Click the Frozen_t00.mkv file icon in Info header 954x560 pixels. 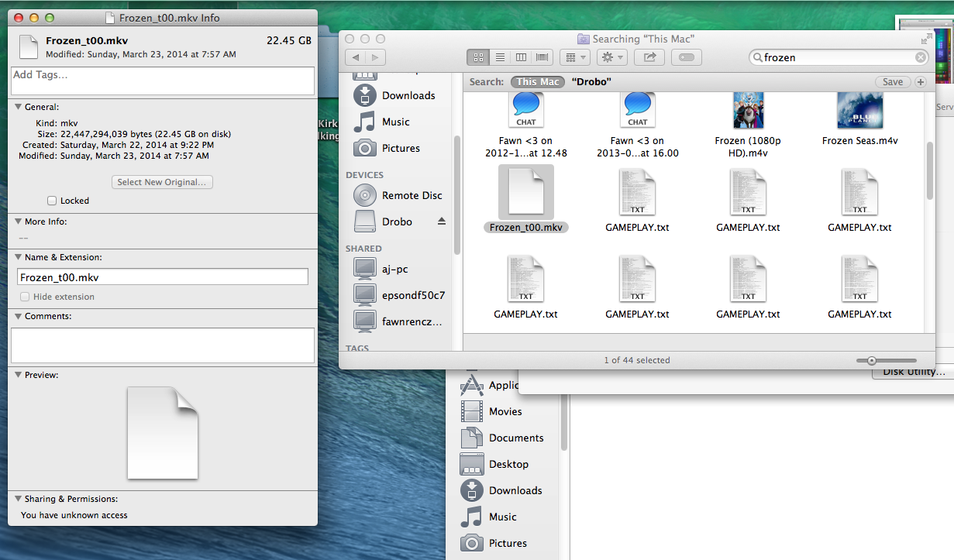click(28, 46)
